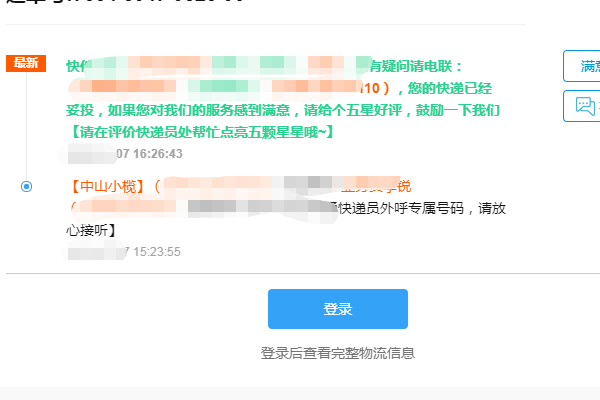Click the blue 登录 login button
Image resolution: width=600 pixels, height=400 pixels.
tap(338, 309)
